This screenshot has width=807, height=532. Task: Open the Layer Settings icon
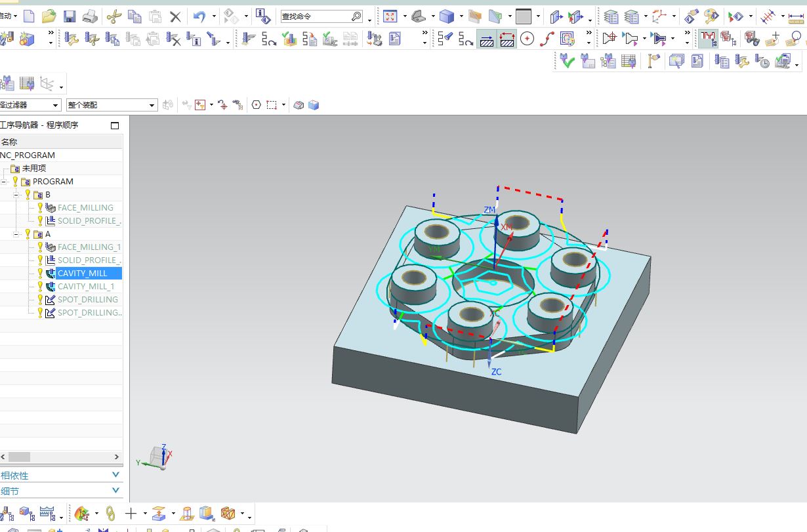coord(611,16)
